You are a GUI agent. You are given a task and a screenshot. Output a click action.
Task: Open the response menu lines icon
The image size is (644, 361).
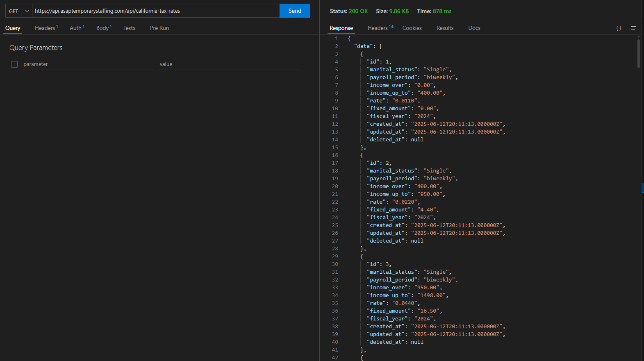[x=634, y=28]
